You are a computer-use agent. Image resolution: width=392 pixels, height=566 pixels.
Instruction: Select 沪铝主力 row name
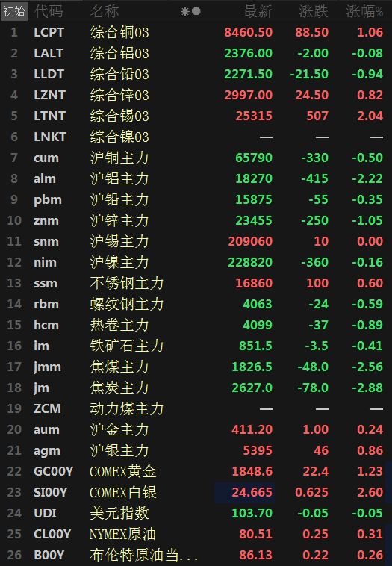pyautogui.click(x=119, y=179)
